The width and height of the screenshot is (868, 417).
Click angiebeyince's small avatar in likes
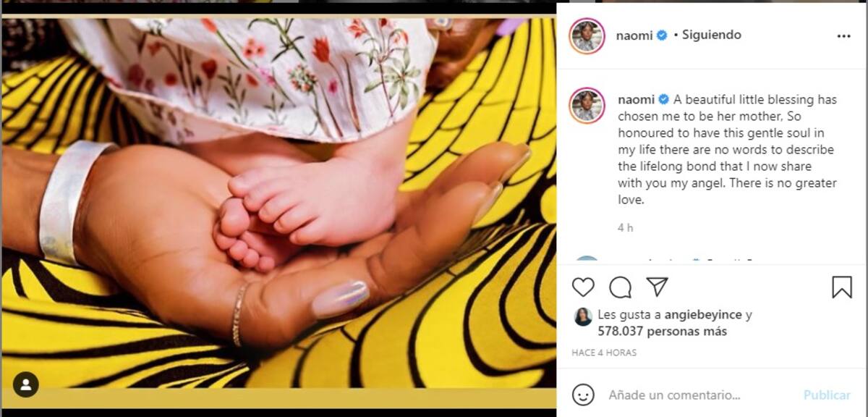point(583,316)
